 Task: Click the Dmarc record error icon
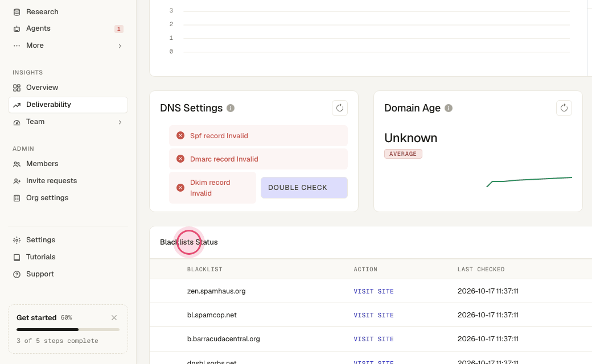pos(180,159)
